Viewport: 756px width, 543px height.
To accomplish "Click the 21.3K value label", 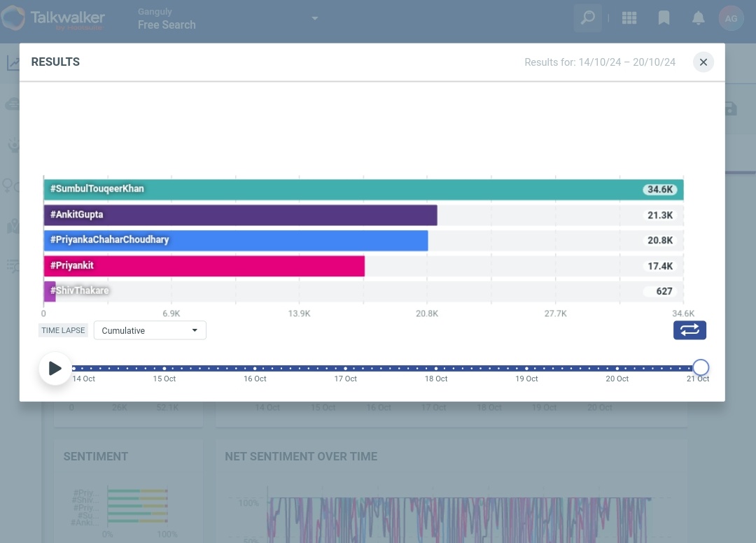I will (x=660, y=215).
